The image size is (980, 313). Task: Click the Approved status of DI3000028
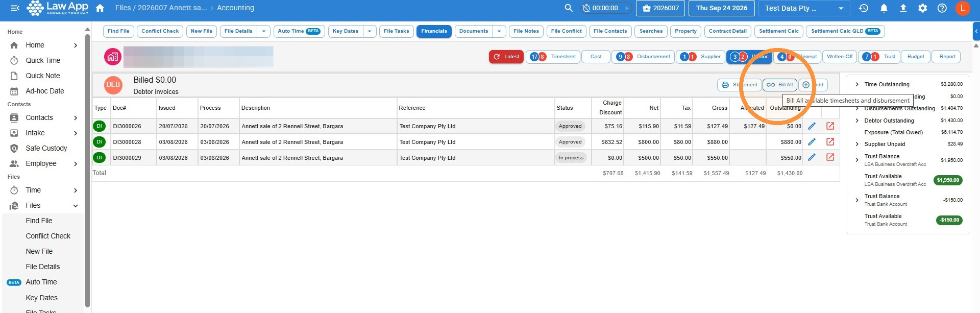pyautogui.click(x=570, y=142)
